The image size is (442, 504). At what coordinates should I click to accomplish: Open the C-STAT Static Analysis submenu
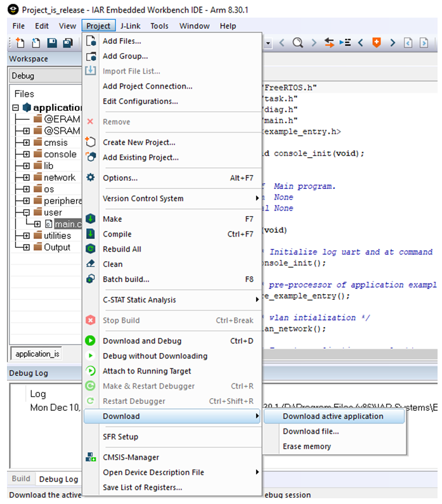point(172,300)
